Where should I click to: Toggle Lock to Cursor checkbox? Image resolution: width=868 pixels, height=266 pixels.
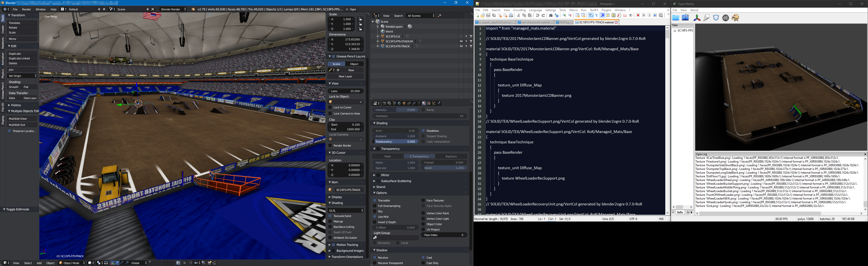coord(330,107)
